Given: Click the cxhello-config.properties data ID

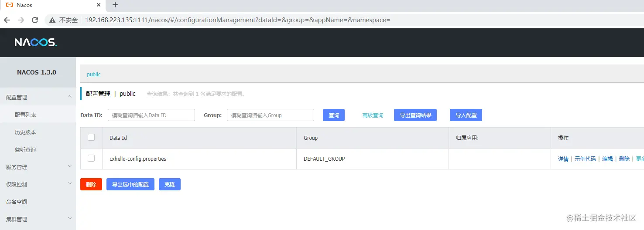Looking at the screenshot, I should pos(138,159).
